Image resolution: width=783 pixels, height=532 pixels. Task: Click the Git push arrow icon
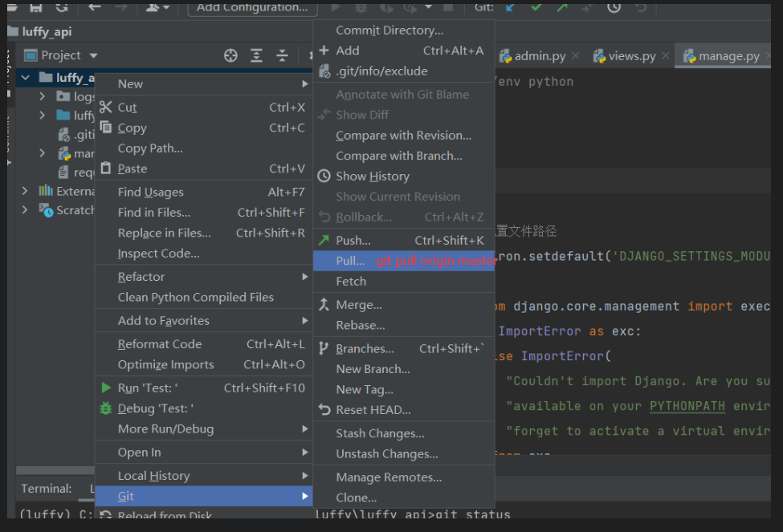(x=562, y=7)
